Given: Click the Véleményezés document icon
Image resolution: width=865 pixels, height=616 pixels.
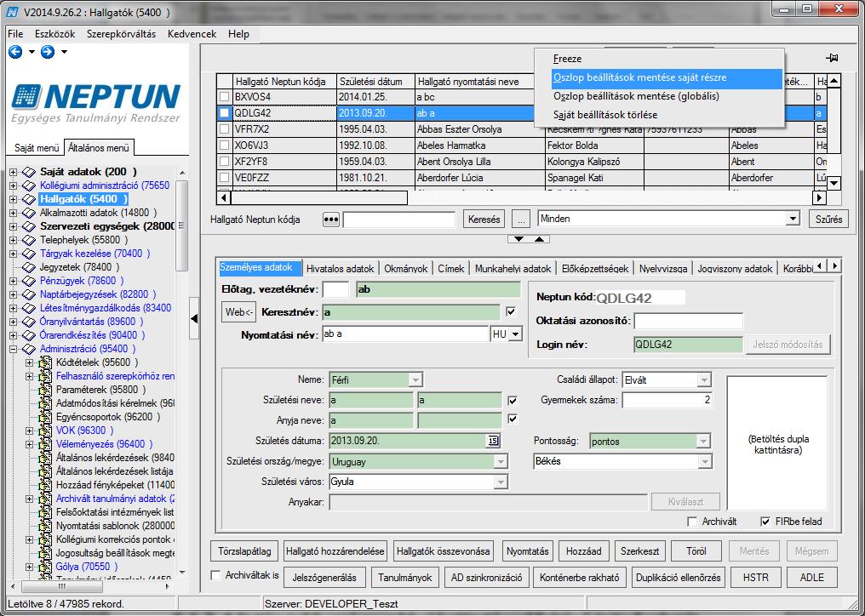Looking at the screenshot, I should [45, 444].
